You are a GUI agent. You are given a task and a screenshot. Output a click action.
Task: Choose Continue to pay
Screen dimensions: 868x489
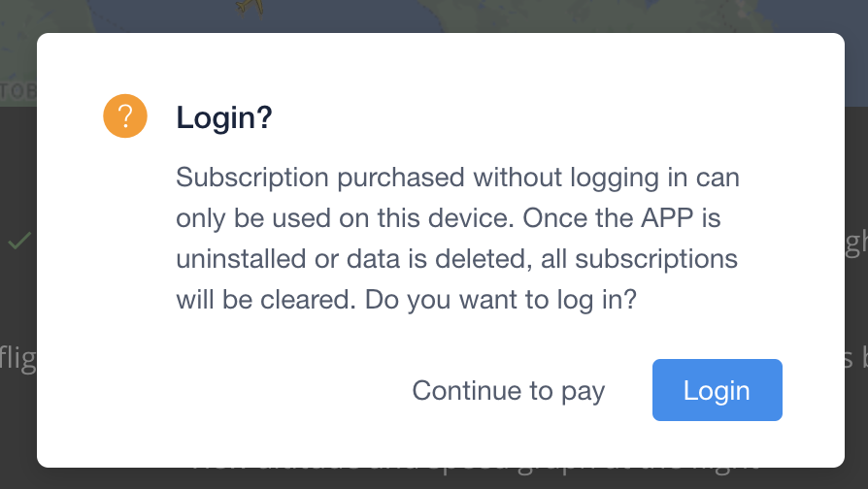coord(508,390)
